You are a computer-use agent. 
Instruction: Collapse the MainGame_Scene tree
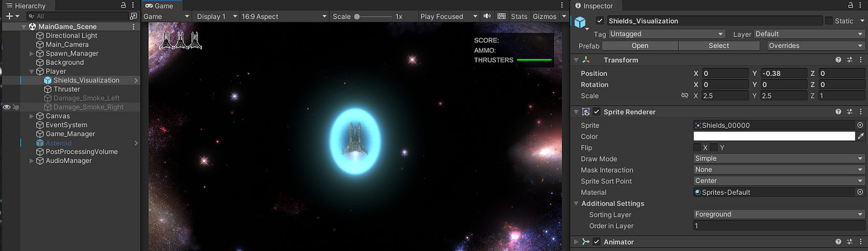(24, 27)
